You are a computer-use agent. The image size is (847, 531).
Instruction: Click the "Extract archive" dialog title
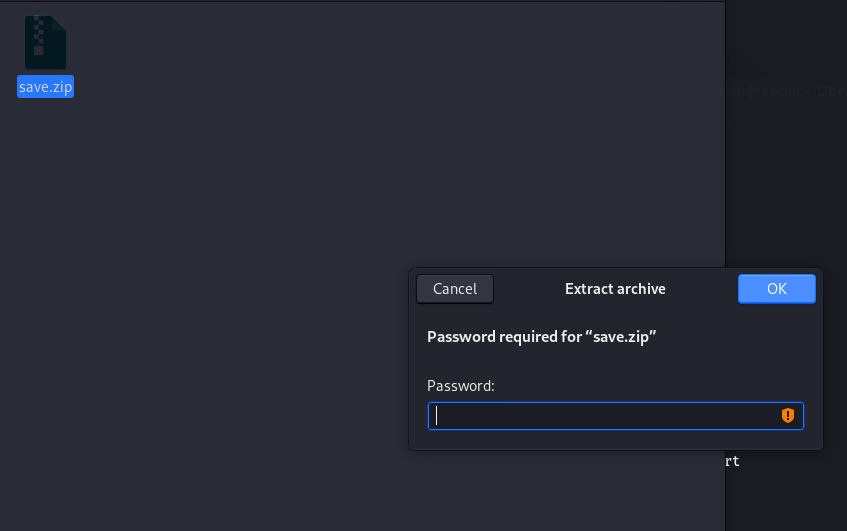[x=615, y=288]
